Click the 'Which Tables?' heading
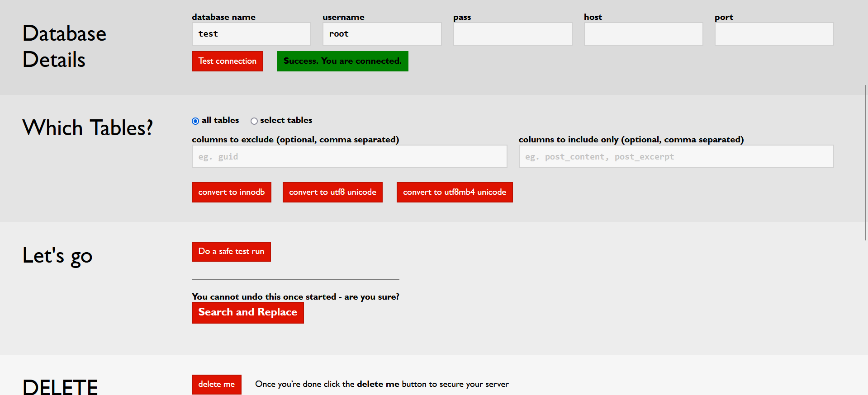This screenshot has height=395, width=868. (88, 128)
